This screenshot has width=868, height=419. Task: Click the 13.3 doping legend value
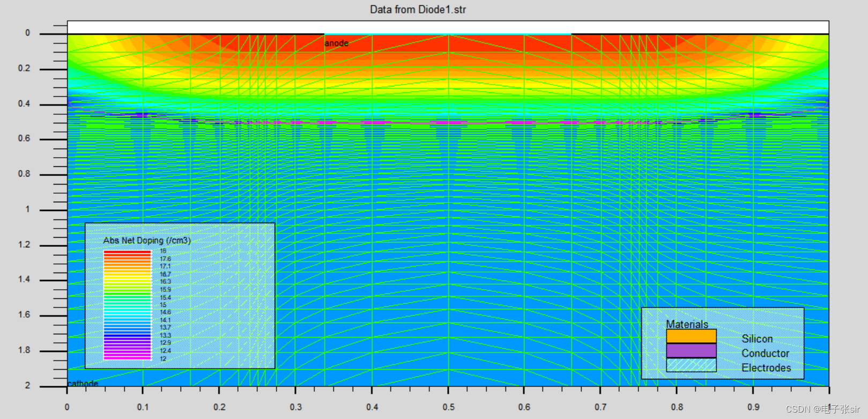(x=165, y=335)
